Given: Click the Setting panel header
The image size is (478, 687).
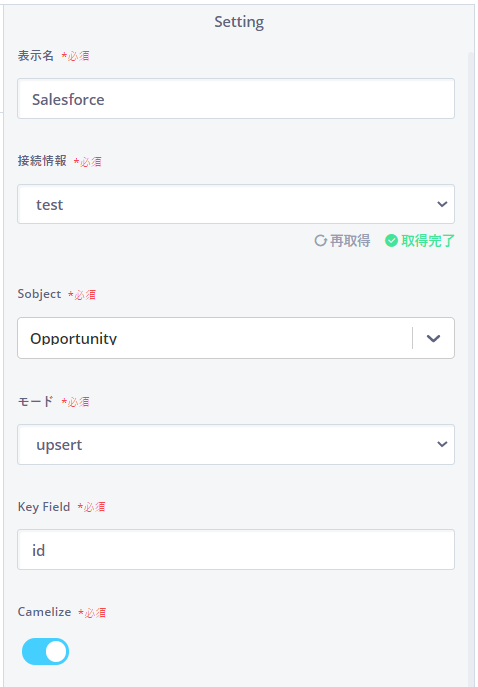Looking at the screenshot, I should coord(239,22).
